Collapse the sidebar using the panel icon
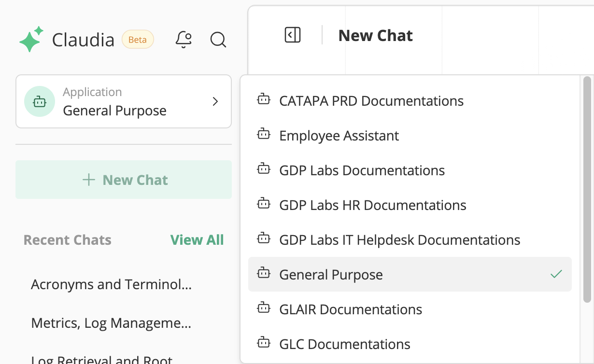 (293, 35)
